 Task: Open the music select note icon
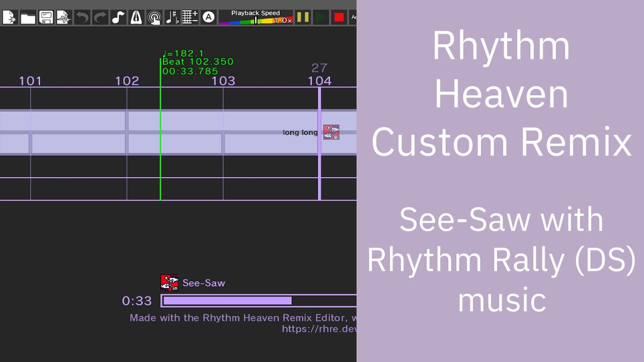(118, 18)
